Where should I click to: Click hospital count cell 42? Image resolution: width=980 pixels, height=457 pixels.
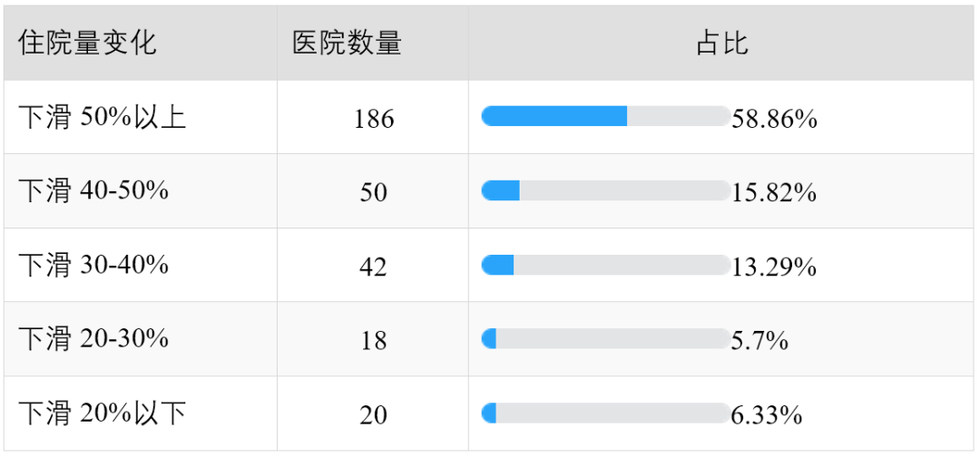point(374,267)
